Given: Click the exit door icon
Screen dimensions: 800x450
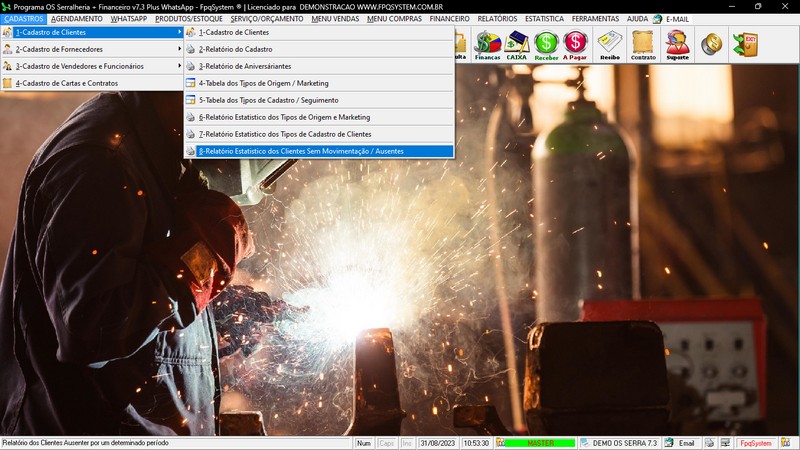Looking at the screenshot, I should [744, 45].
